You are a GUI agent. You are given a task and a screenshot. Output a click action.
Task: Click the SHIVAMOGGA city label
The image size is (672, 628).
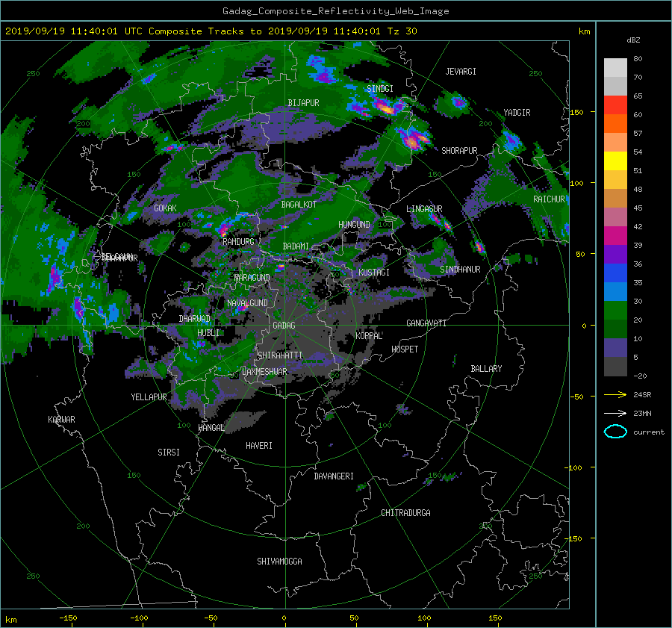click(279, 562)
